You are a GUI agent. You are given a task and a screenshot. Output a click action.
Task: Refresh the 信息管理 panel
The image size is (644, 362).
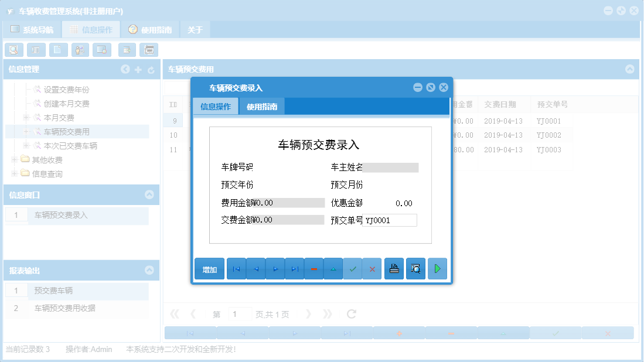[151, 69]
